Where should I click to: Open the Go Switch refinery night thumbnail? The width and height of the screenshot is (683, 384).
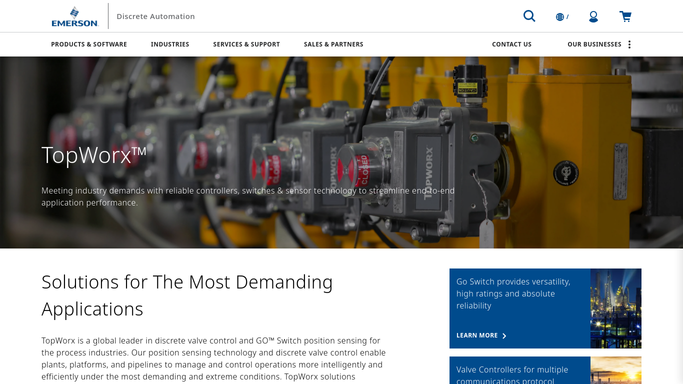click(615, 308)
